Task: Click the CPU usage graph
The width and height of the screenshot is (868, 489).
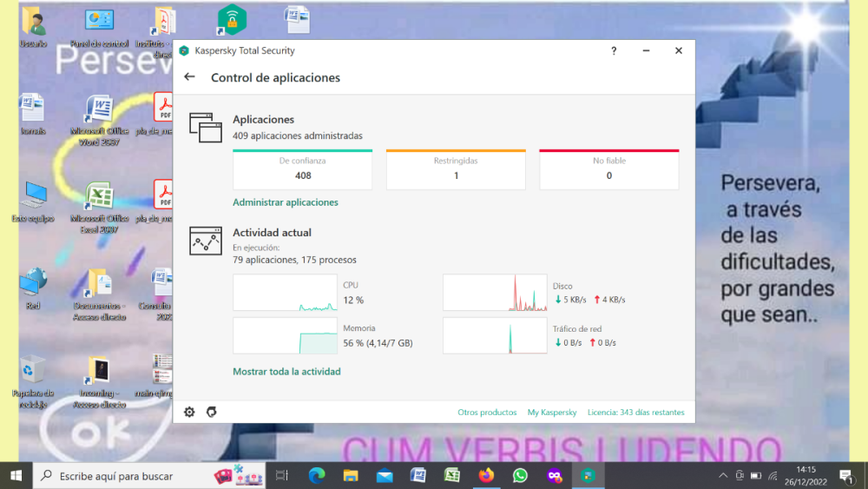Action: pyautogui.click(x=285, y=293)
